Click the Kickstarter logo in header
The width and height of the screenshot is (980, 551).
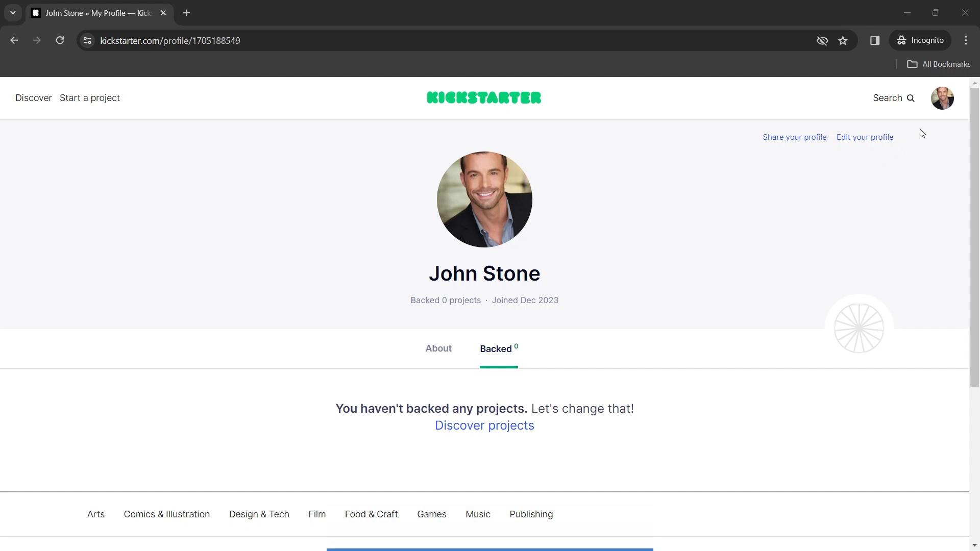tap(484, 97)
